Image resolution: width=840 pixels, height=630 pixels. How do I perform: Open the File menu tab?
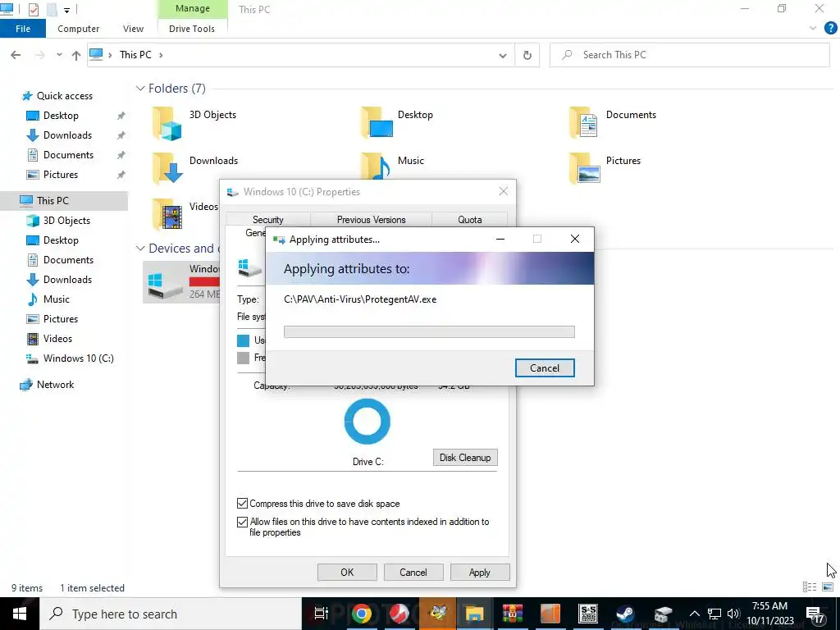point(23,29)
